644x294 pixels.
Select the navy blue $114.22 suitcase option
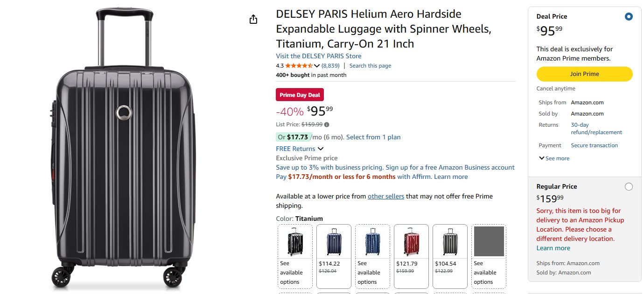tap(334, 256)
